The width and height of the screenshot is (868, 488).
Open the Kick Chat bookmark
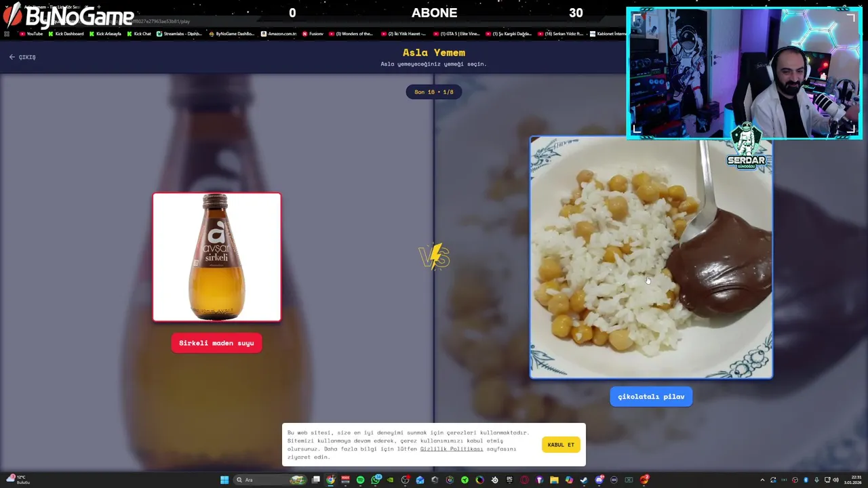pos(139,34)
